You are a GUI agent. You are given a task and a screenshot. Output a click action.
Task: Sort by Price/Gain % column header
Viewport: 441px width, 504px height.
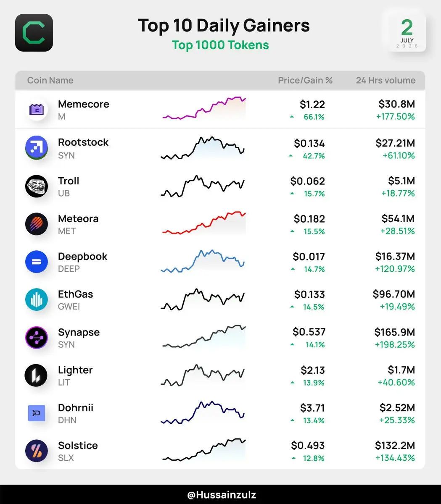click(x=305, y=80)
